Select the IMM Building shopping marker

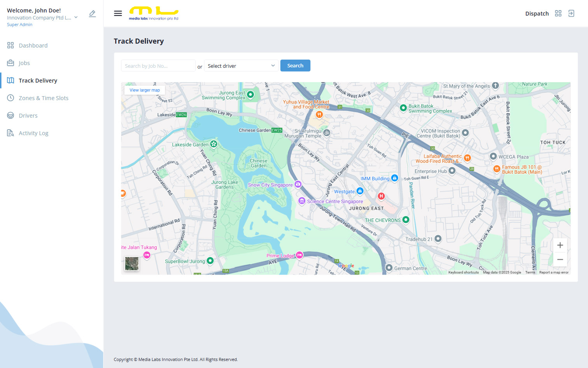[395, 178]
